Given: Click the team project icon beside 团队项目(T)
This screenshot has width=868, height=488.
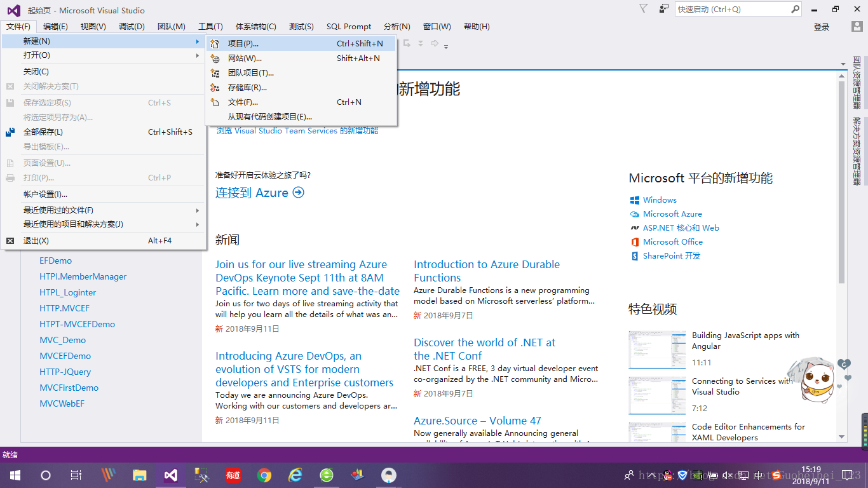Looking at the screenshot, I should 215,73.
